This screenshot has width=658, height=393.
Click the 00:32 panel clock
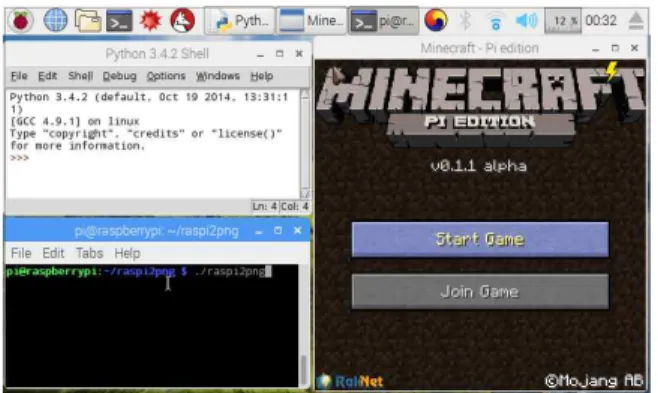click(x=601, y=21)
